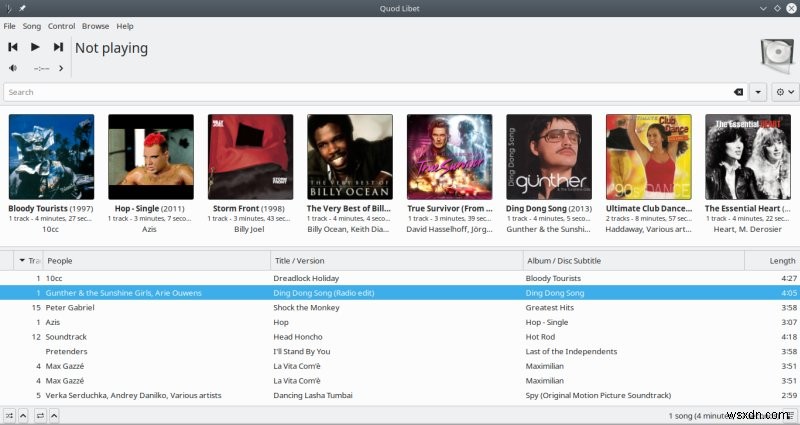The height and width of the screenshot is (425, 800).
Task: Open the search history dropdown arrow
Action: click(x=758, y=92)
